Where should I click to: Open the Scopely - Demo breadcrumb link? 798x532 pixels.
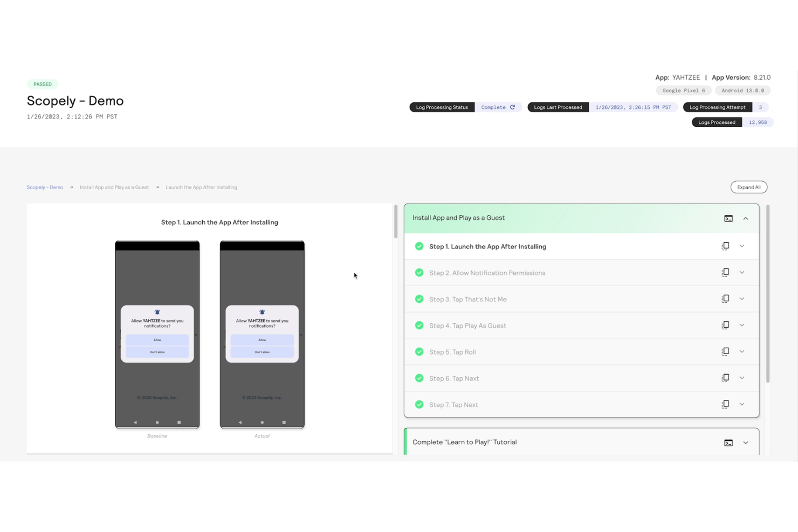point(45,187)
